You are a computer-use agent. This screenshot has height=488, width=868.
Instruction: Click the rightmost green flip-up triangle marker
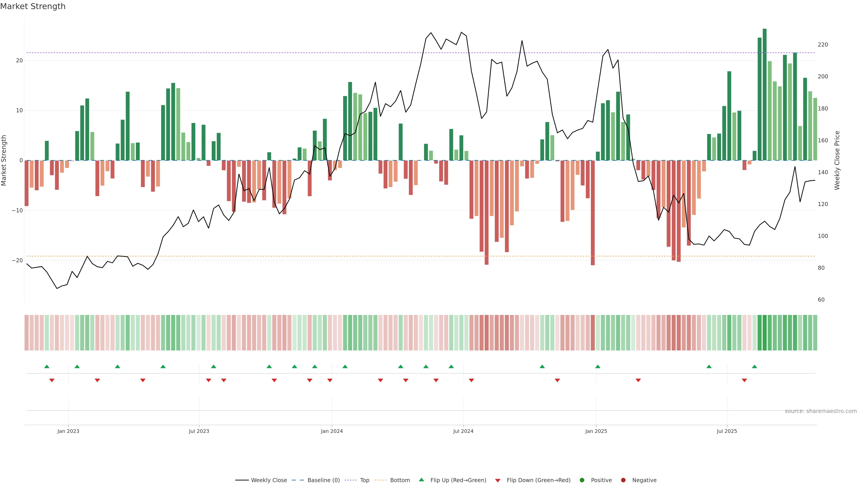point(755,366)
